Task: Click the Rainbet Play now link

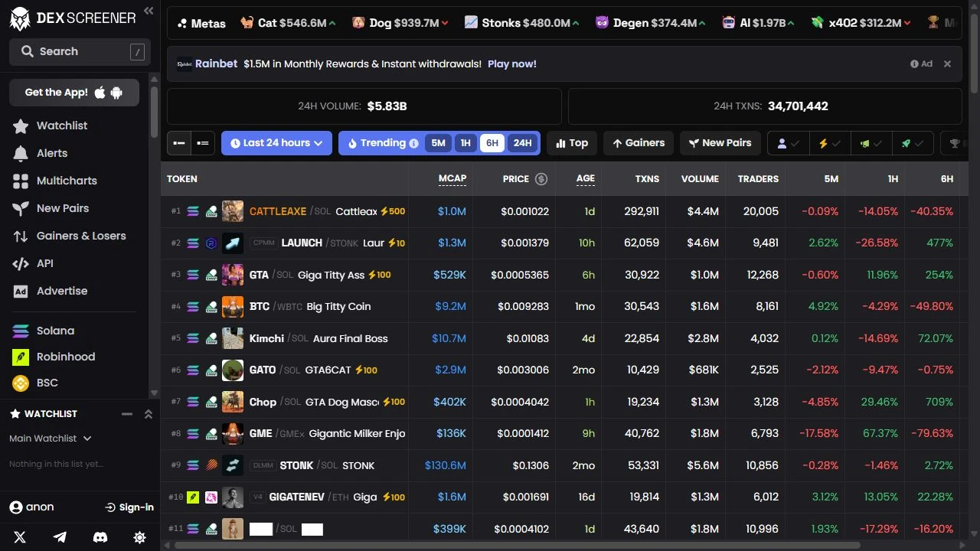Action: (512, 64)
